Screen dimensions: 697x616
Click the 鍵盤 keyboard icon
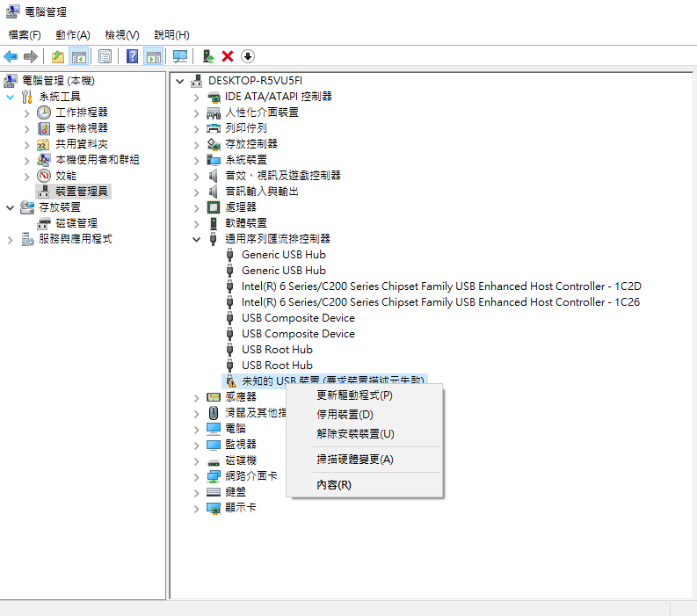point(214,492)
